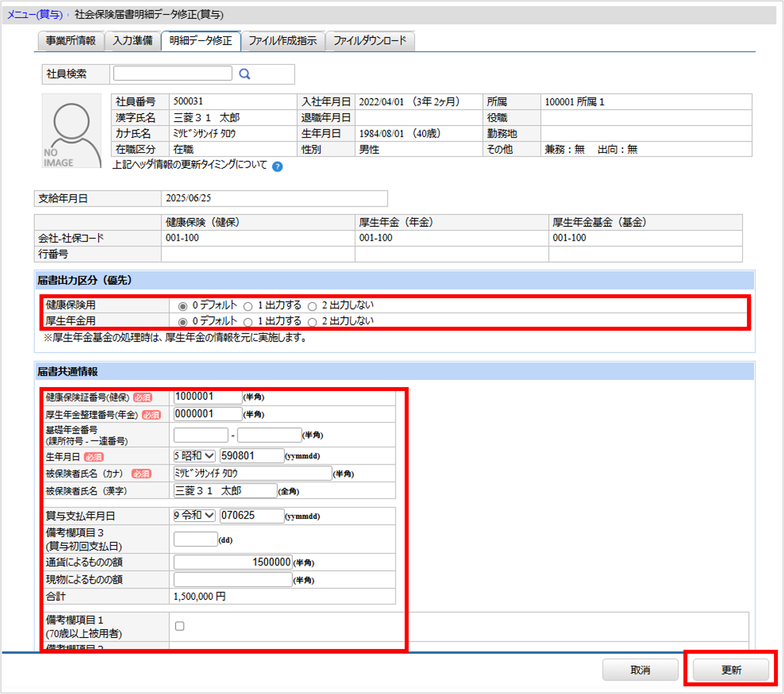Open the 昭和 era dropdown for 生年月日
This screenshot has height=694, width=784.
pos(195,456)
